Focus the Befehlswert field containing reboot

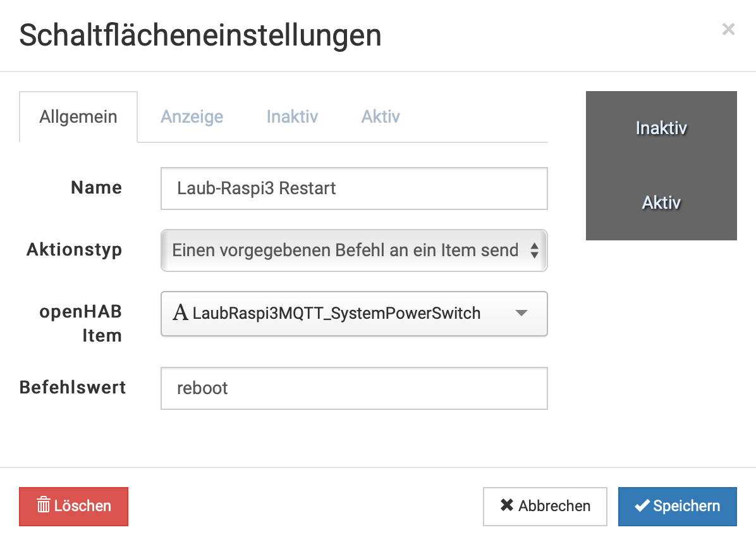[x=354, y=388]
